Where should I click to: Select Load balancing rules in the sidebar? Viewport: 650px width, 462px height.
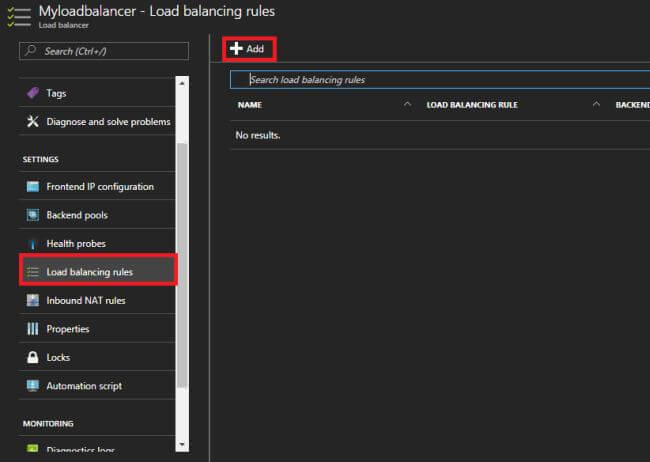click(x=97, y=272)
